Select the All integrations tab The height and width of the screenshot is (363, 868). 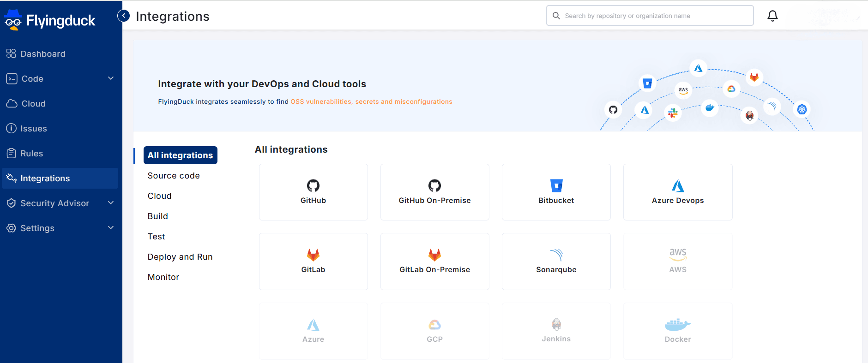181,155
